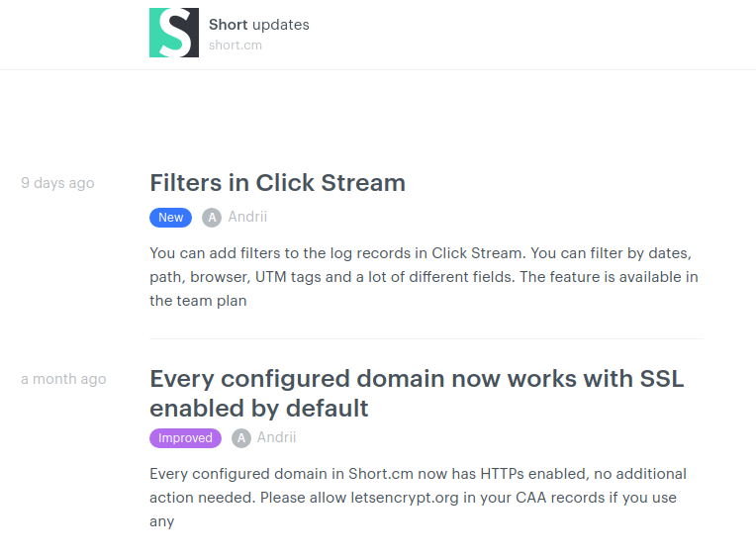Screen dimensions: 756x559
Task: Click the 9 days ago timestamp
Action: [57, 183]
